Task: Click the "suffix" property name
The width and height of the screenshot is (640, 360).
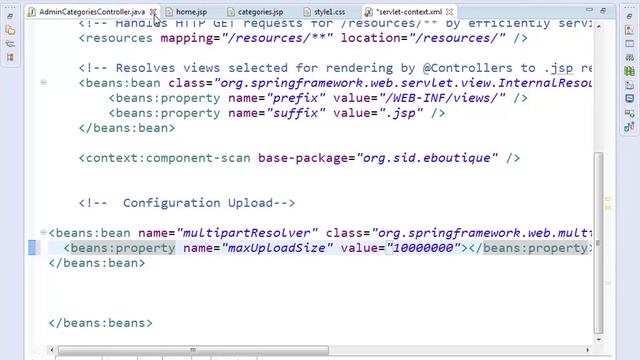Action: 296,113
